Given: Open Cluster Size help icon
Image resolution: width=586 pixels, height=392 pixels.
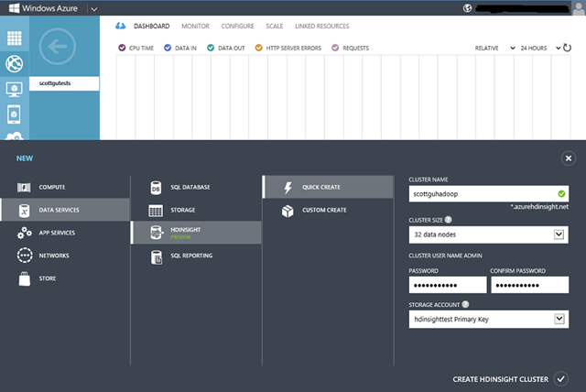Looking at the screenshot, I should pyautogui.click(x=449, y=220).
